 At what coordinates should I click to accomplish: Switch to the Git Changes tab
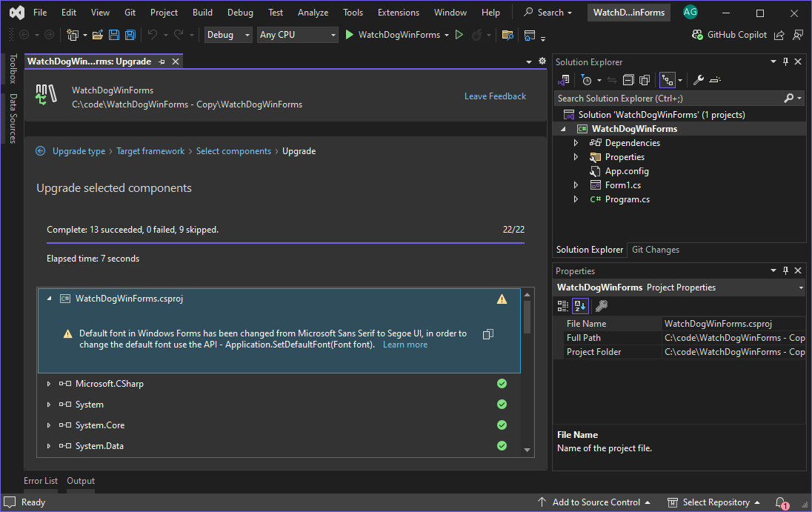pos(655,250)
